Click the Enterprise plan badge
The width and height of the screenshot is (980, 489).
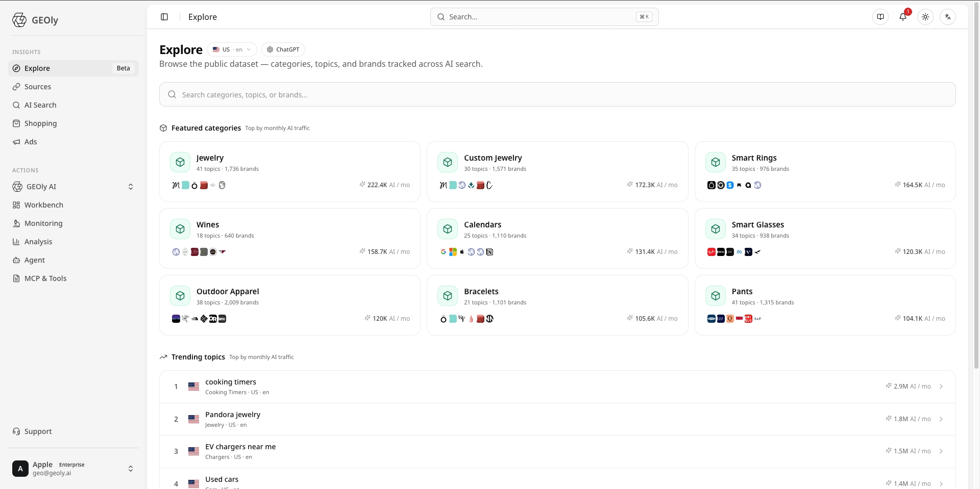pyautogui.click(x=72, y=465)
